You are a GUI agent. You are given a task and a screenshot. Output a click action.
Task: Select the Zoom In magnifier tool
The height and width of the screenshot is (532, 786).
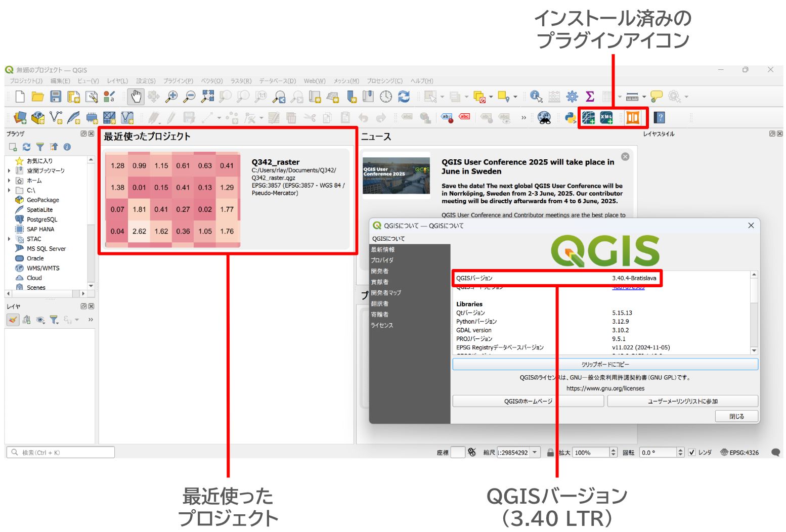(x=171, y=96)
